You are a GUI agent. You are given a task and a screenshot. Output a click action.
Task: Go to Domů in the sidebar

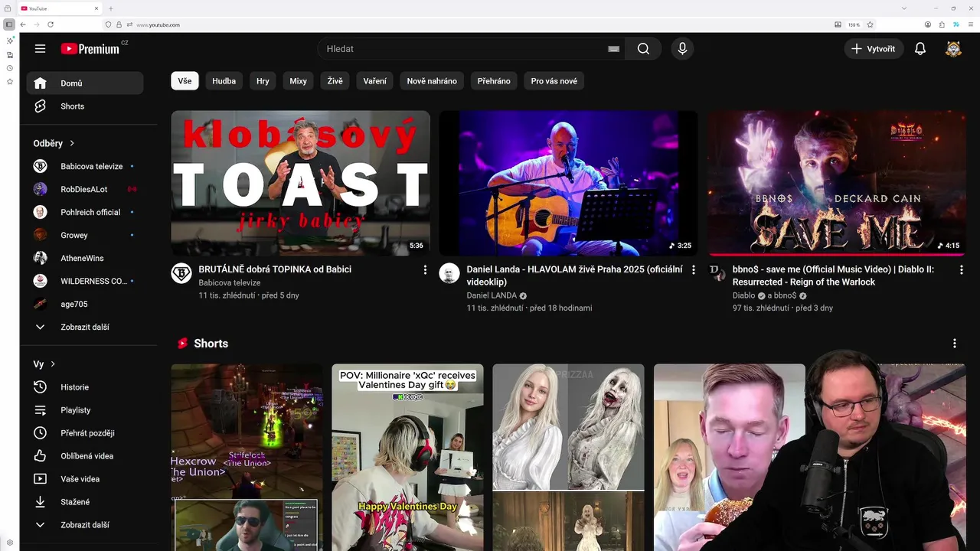pyautogui.click(x=84, y=83)
